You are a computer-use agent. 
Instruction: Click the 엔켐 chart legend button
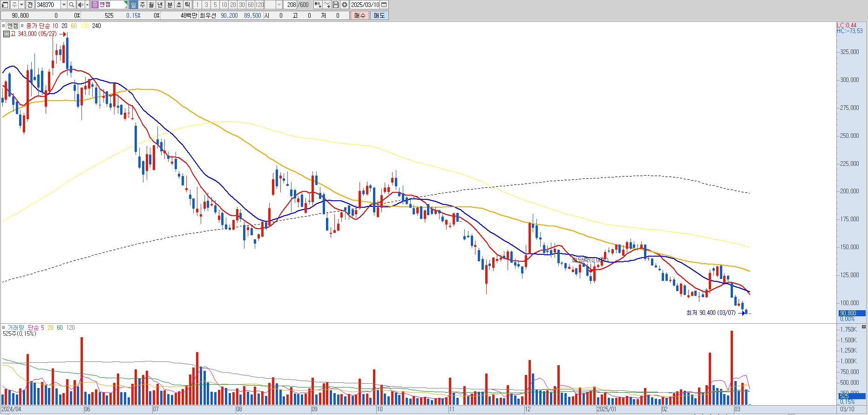pos(13,26)
